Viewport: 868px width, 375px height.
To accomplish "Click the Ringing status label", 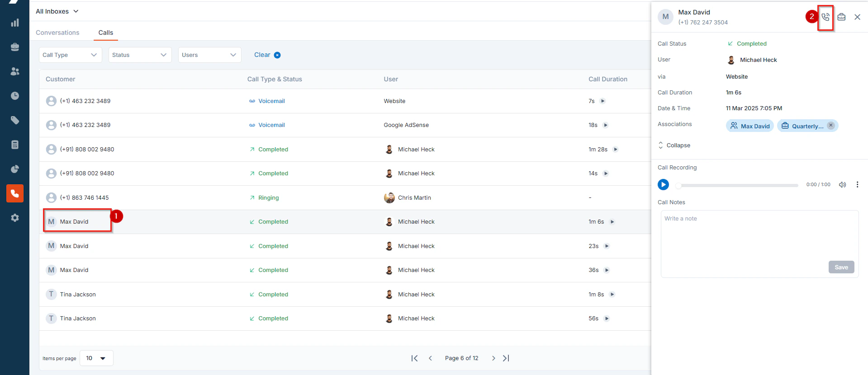I will (269, 198).
